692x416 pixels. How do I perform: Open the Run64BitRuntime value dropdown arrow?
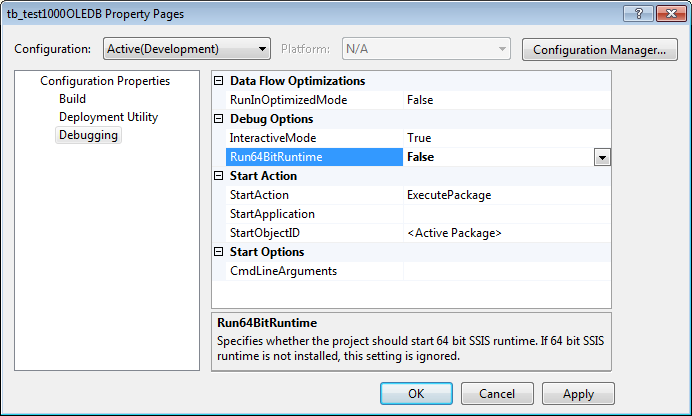point(602,157)
